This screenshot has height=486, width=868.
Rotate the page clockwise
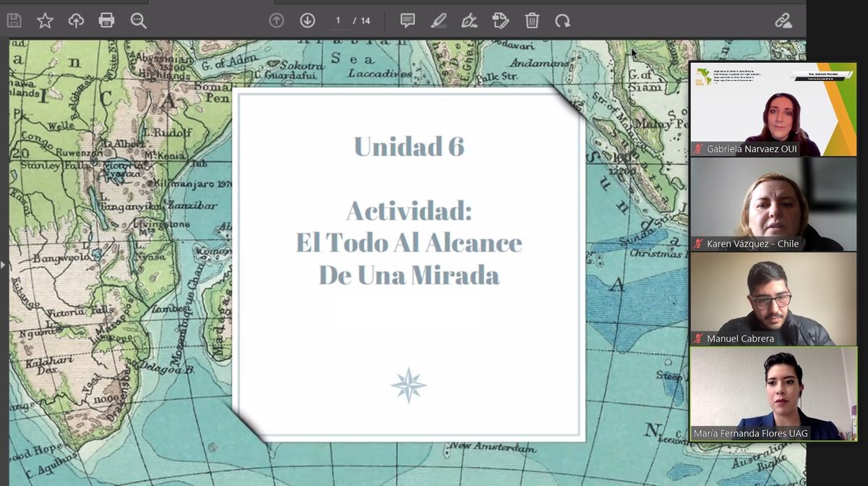563,21
